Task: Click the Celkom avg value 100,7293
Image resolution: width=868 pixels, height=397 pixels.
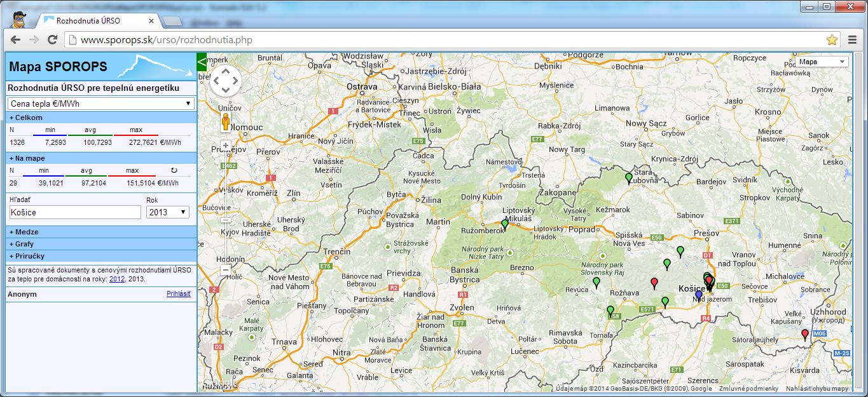Action: click(98, 142)
